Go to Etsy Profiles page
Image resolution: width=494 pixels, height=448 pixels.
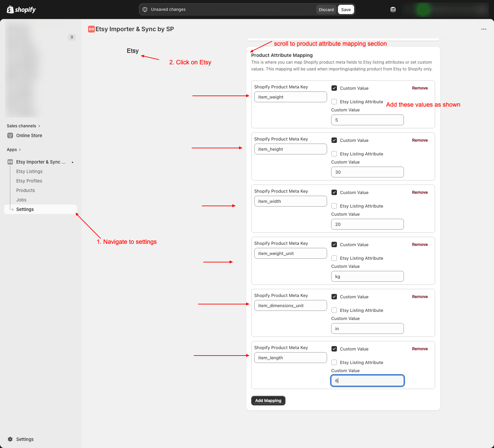coord(29,181)
